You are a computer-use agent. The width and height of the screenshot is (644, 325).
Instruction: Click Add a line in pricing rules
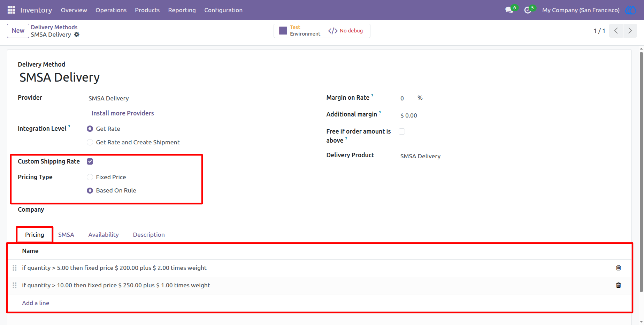click(x=36, y=303)
